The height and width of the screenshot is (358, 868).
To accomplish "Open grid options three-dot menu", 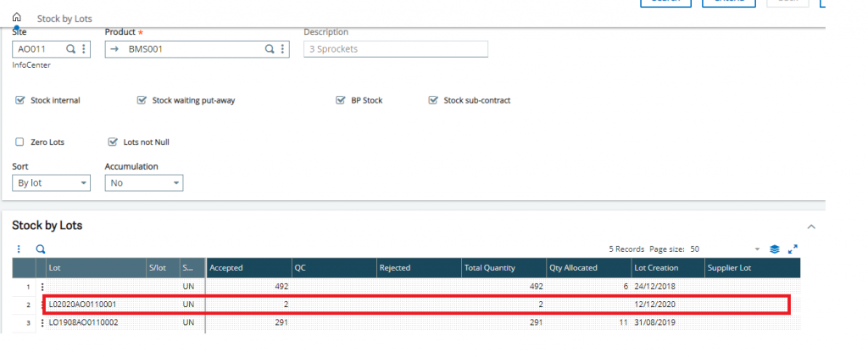I will pos(19,249).
